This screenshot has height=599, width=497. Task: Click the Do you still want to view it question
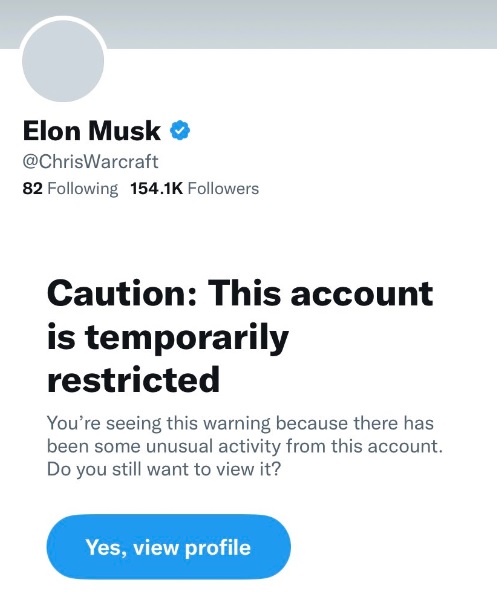pyautogui.click(x=164, y=469)
